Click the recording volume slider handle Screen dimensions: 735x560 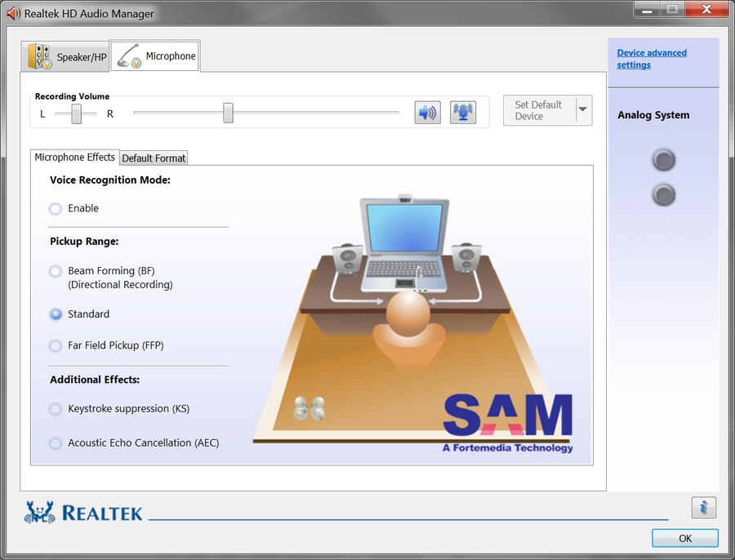click(228, 113)
